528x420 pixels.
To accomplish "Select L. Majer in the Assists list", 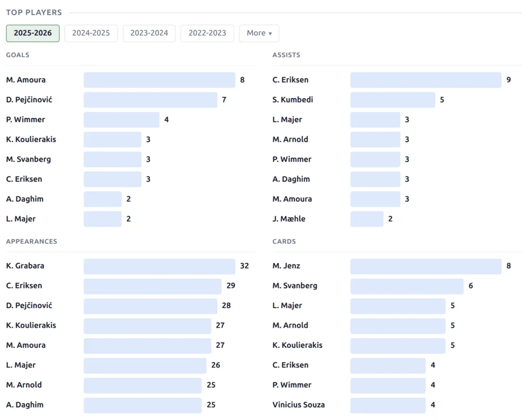I will [x=287, y=120].
